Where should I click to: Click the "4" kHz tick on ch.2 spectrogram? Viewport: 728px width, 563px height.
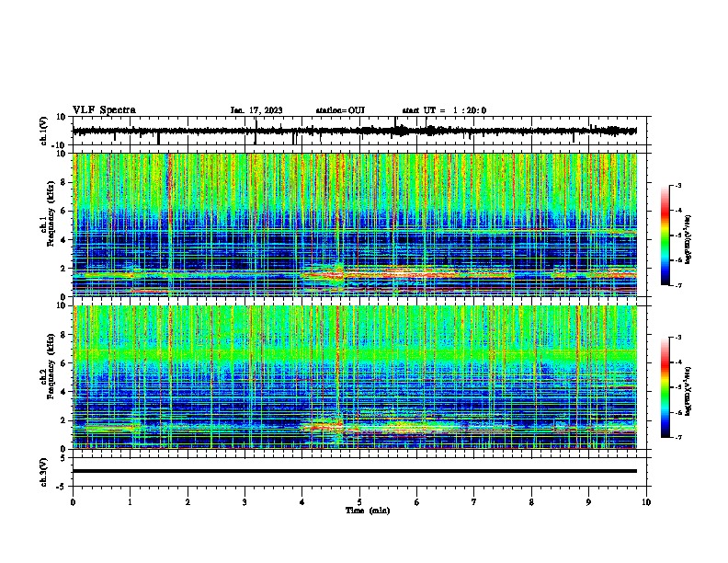coord(63,392)
